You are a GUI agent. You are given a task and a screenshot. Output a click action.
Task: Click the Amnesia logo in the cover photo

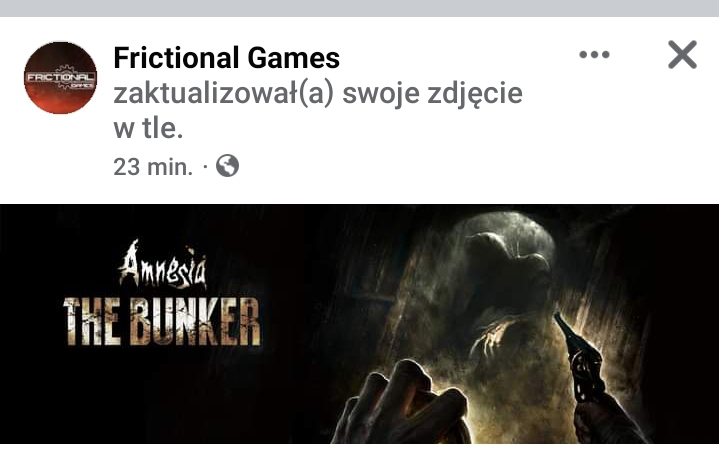(163, 265)
